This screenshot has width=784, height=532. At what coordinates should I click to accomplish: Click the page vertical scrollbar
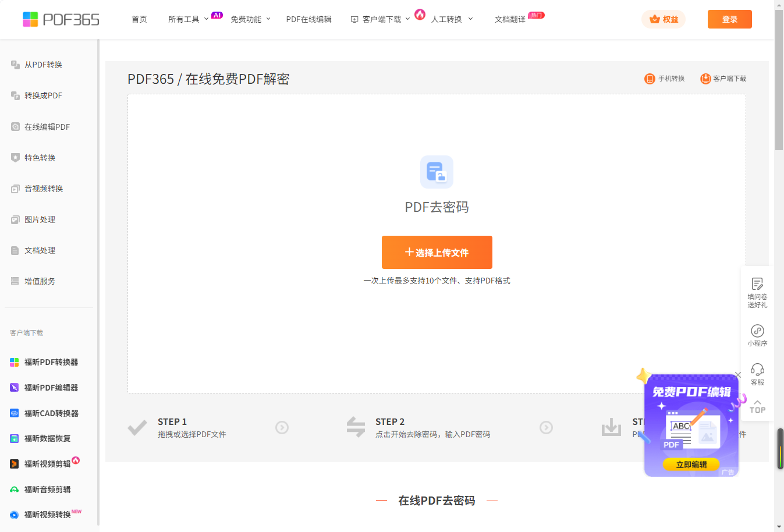click(779, 81)
